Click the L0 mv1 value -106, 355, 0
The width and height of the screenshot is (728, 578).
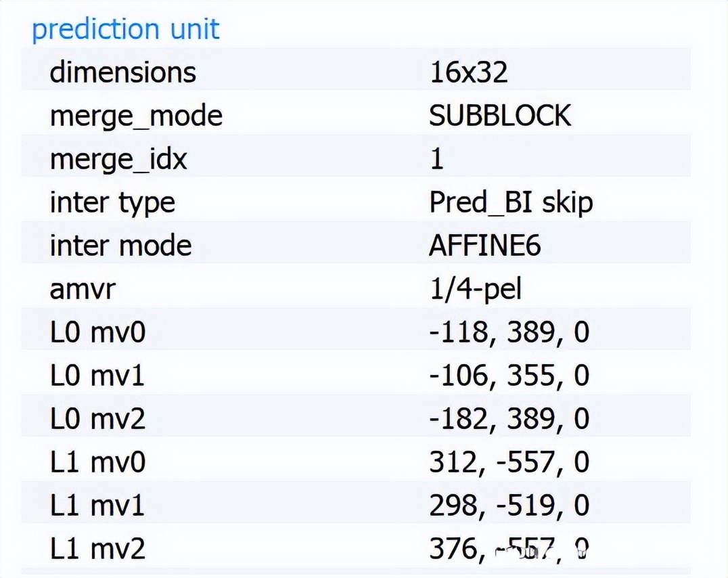(x=509, y=376)
